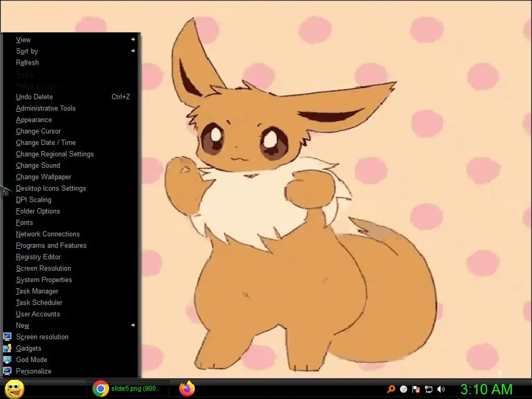Select Screen Resolution with capital R
The image size is (532, 399).
point(71,268)
